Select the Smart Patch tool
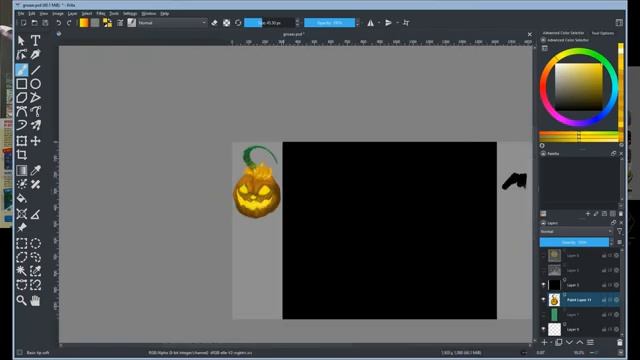The image size is (640, 360). pyautogui.click(x=36, y=184)
